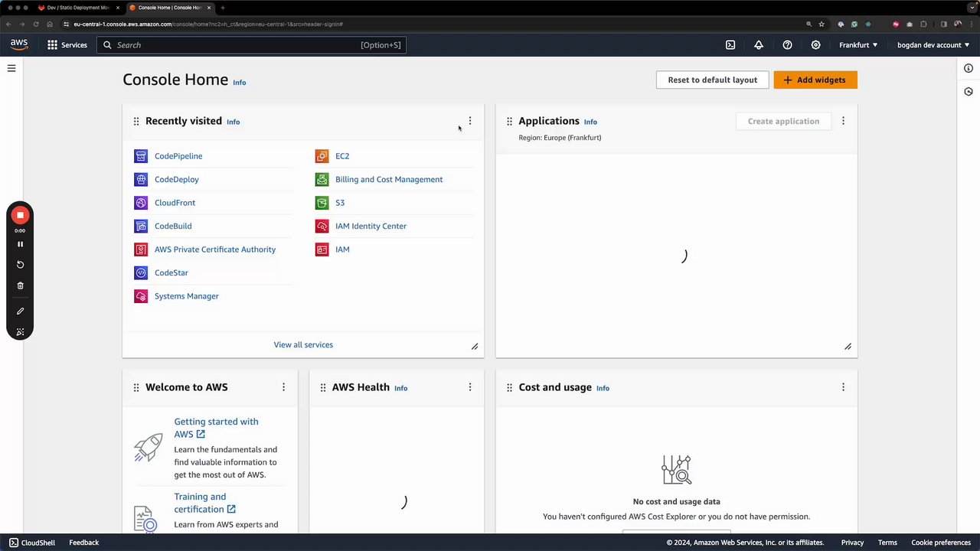Focus the AWS console search field
This screenshot has width=980, height=551.
coord(251,45)
